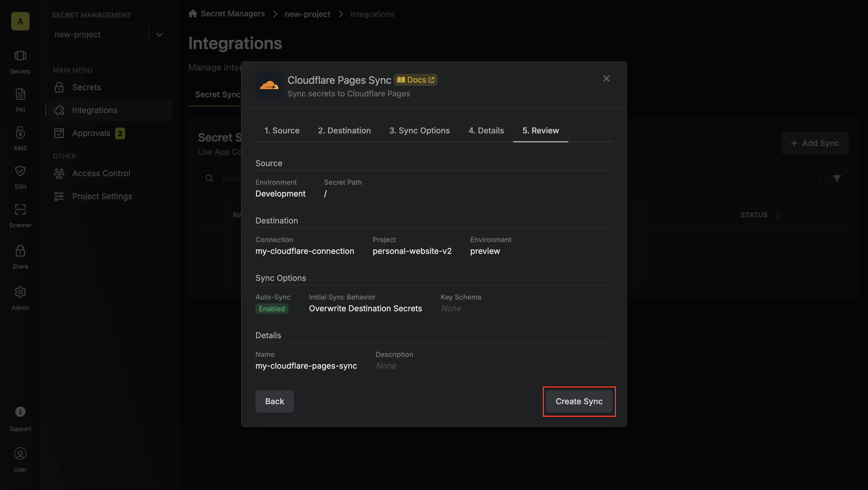The image size is (868, 490).
Task: Open SSH section icon
Action: (x=20, y=177)
